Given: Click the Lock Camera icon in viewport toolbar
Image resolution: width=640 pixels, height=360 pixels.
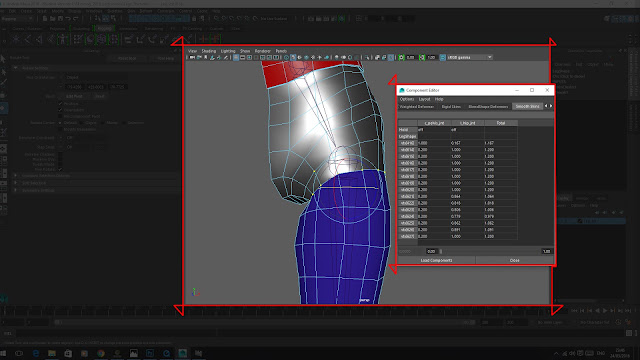Looking at the screenshot, I should (x=199, y=58).
